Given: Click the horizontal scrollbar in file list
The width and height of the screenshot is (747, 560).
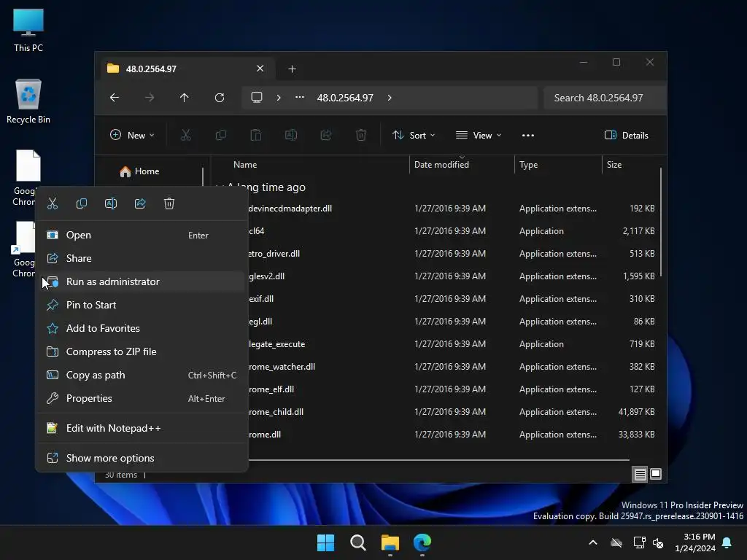Looking at the screenshot, I should tap(438, 460).
